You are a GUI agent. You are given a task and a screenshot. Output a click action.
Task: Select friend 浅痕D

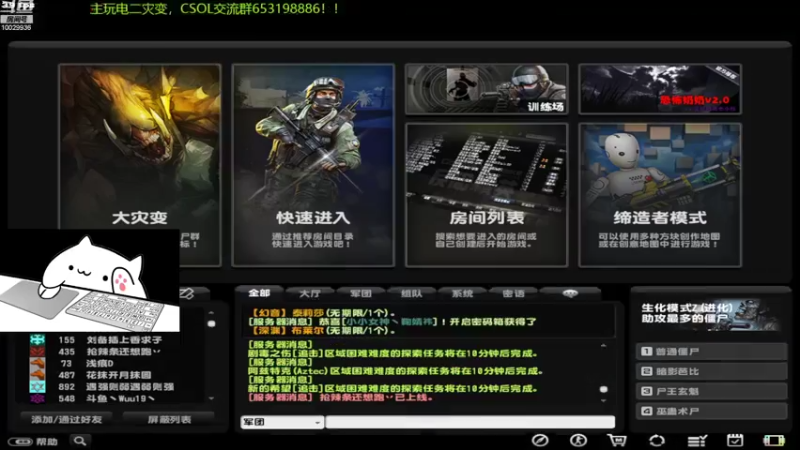[100, 363]
